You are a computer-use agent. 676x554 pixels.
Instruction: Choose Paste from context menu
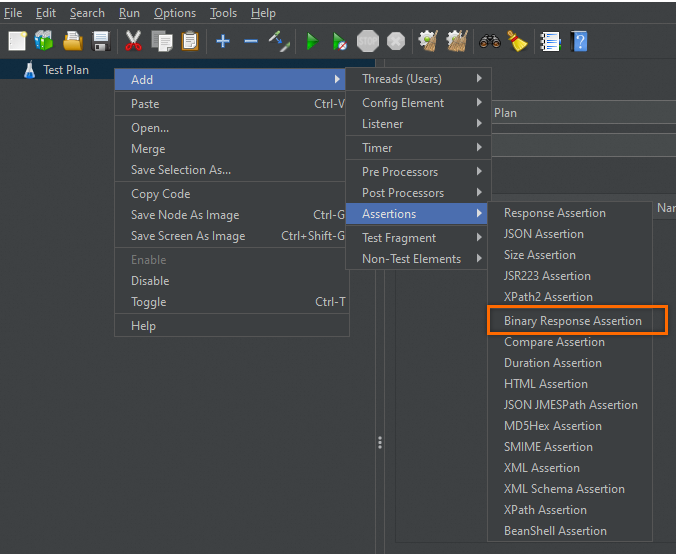(232, 104)
